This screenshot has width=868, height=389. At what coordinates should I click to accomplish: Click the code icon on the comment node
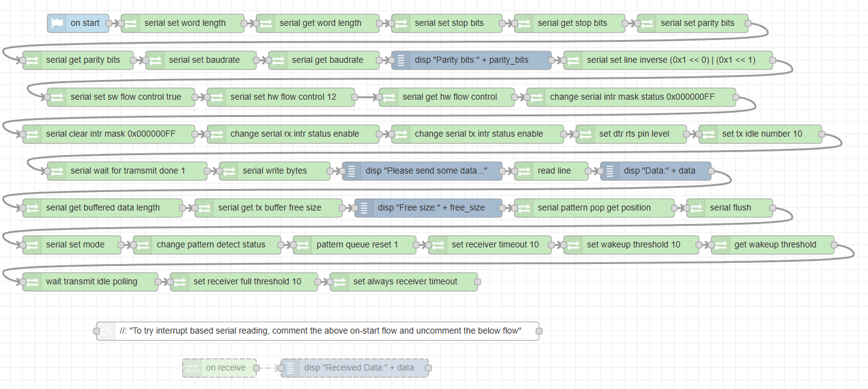pyautogui.click(x=106, y=331)
